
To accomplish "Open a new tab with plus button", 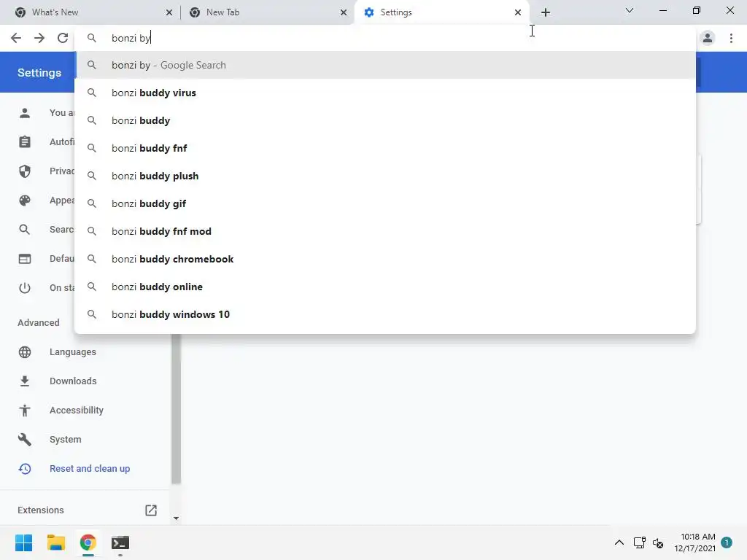I will click(x=546, y=12).
